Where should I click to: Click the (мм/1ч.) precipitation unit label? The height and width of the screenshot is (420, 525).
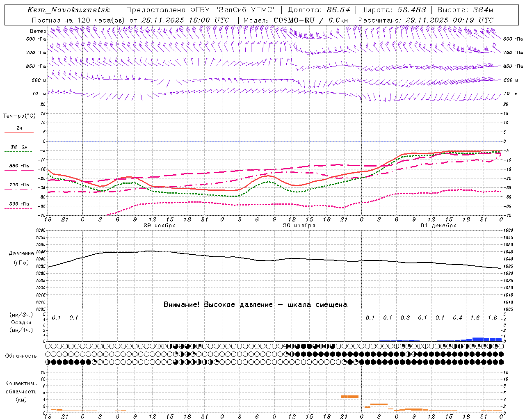coord(21,330)
